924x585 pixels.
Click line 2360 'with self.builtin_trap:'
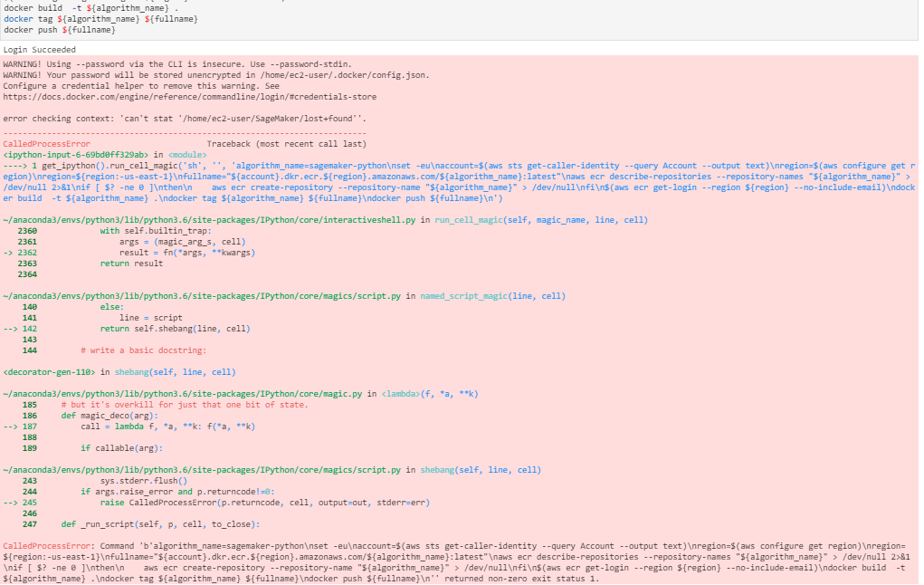[156, 231]
